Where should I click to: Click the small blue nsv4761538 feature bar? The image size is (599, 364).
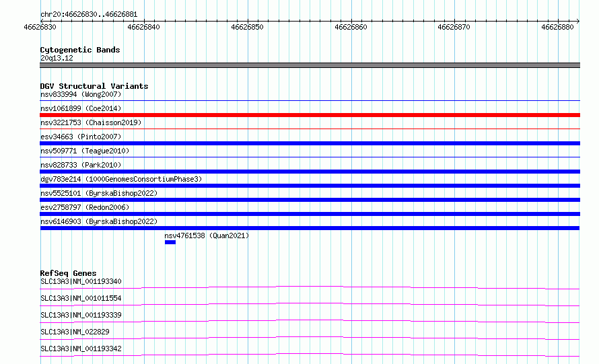click(x=170, y=242)
